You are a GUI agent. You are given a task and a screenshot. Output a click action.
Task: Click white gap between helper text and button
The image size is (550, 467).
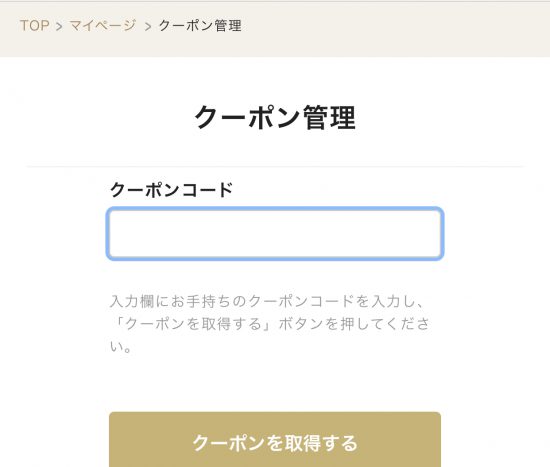275,384
